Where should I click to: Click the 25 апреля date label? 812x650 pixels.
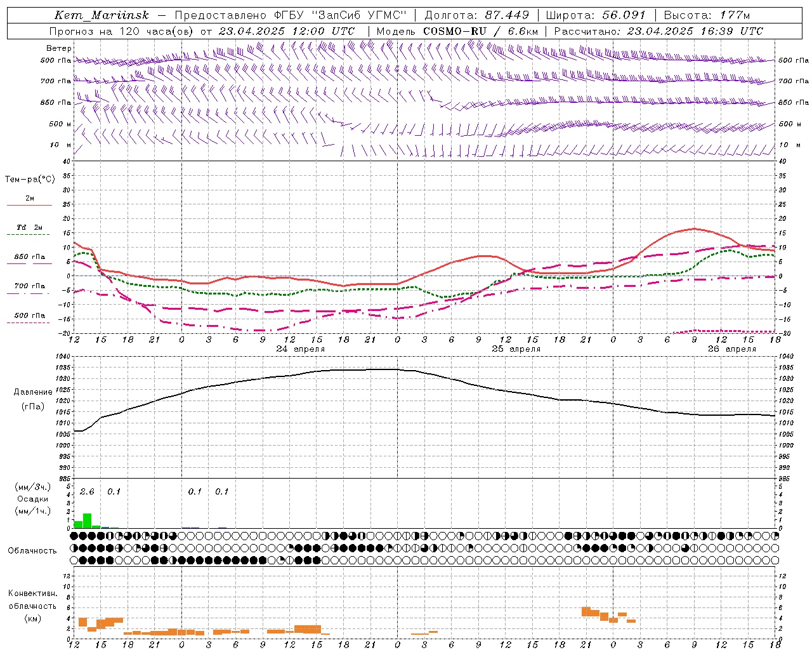pyautogui.click(x=516, y=348)
